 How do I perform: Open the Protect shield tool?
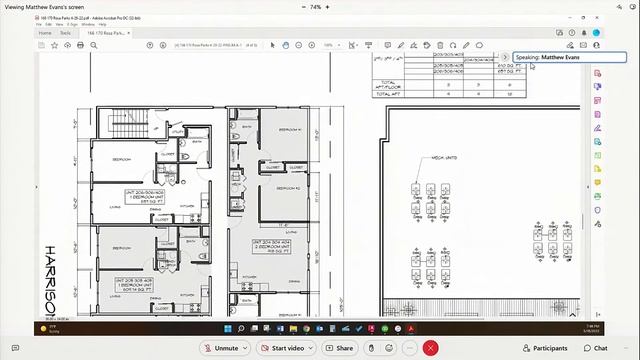tap(598, 210)
